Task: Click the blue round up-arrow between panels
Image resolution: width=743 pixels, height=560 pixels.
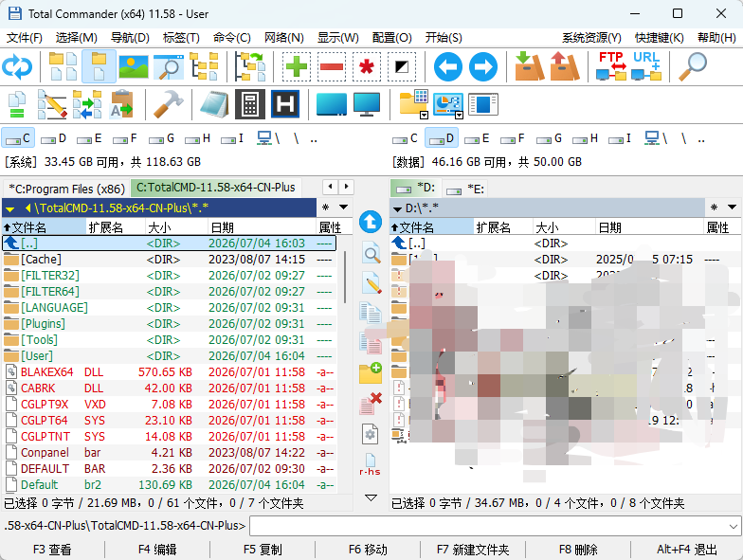Action: [370, 222]
